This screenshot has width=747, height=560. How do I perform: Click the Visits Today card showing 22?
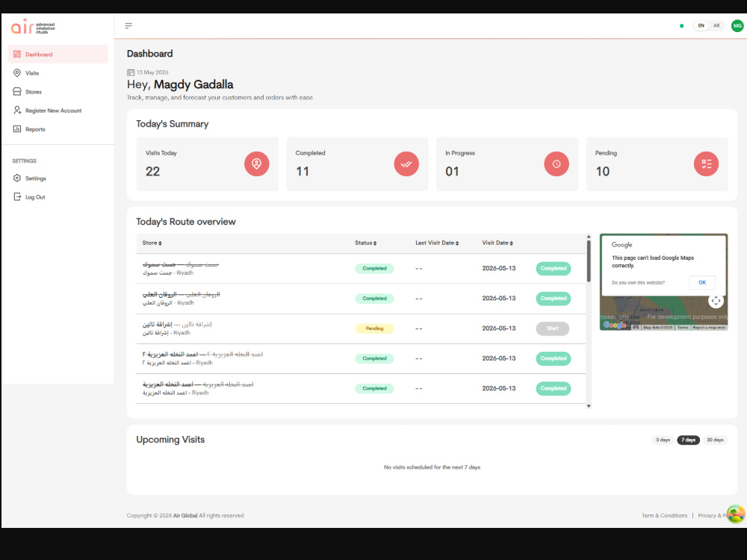point(207,164)
